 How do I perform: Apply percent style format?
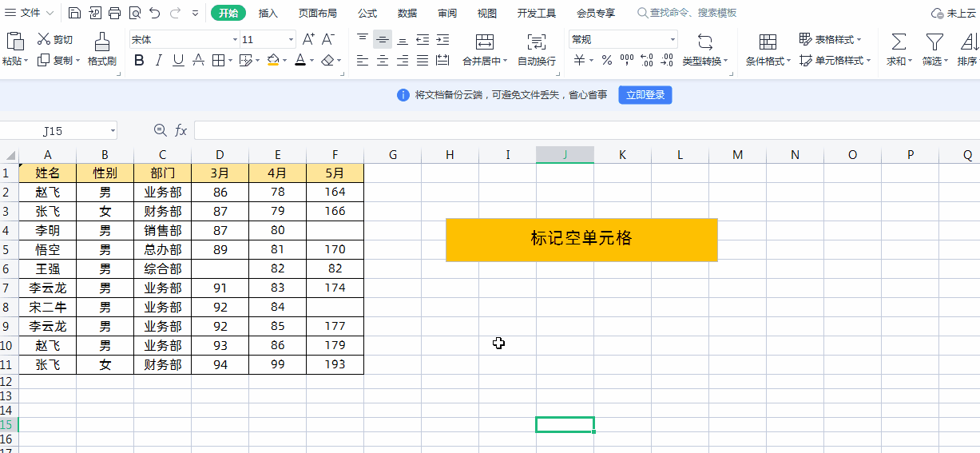(x=607, y=60)
